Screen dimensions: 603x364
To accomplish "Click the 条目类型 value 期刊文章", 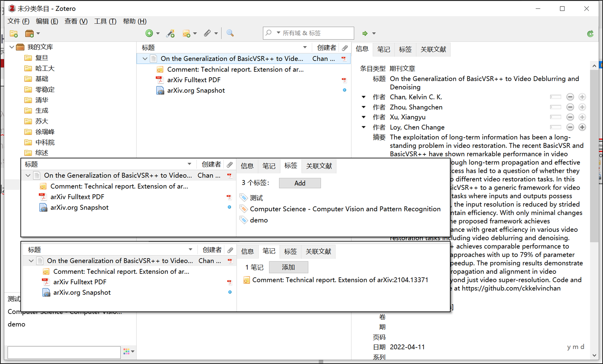I will 402,68.
